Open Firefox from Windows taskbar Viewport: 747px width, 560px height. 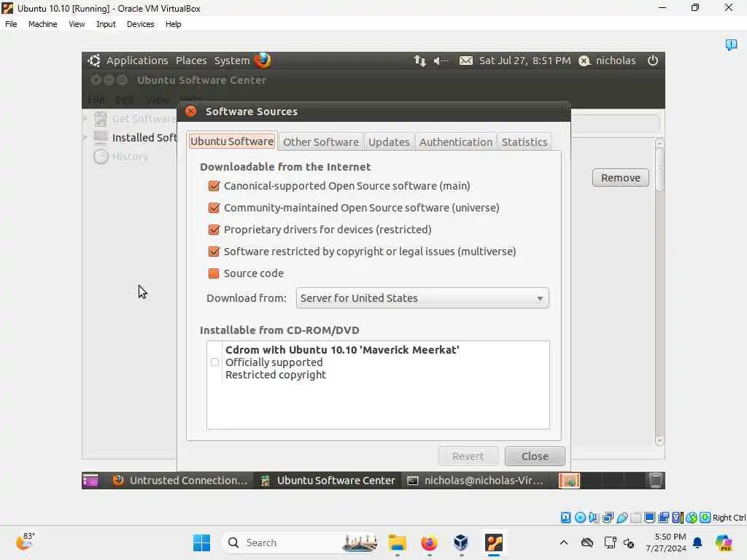(x=429, y=542)
